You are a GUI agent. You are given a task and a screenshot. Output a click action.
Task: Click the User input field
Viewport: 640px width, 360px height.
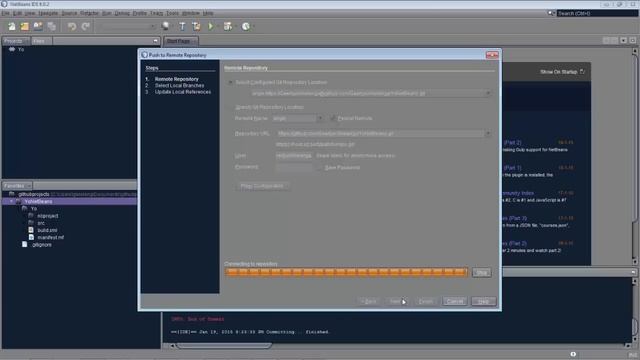coord(294,156)
